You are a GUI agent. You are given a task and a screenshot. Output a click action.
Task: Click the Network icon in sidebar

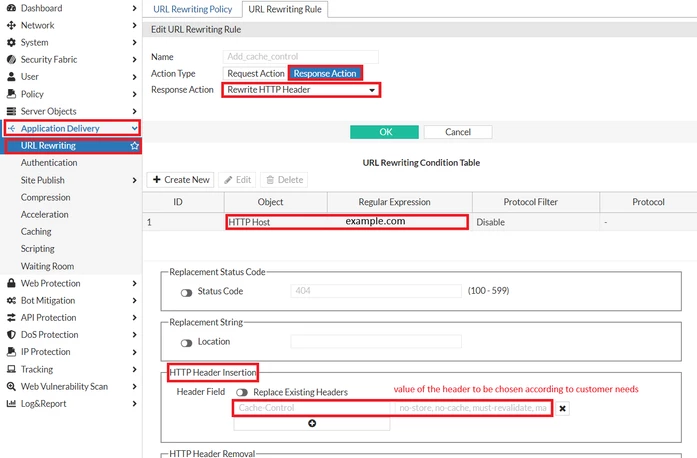click(11, 25)
